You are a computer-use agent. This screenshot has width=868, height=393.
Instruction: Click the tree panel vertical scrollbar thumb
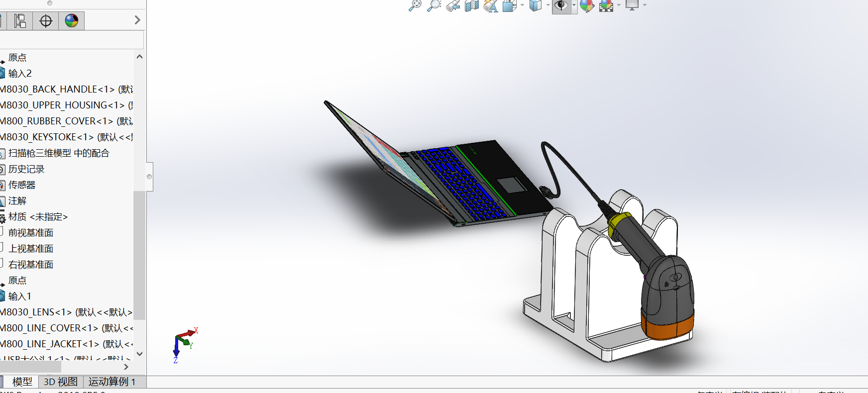(139, 254)
